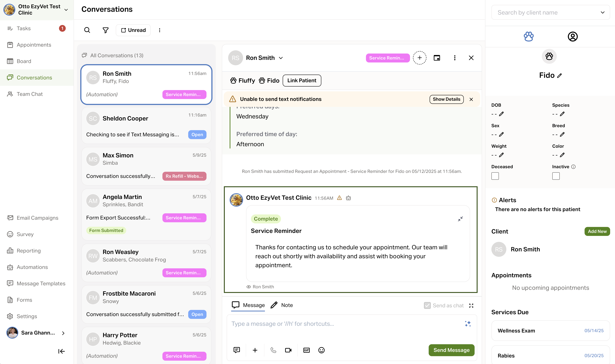Edit the Breed field
Viewport: 615px width, 364px height.
pos(562,134)
